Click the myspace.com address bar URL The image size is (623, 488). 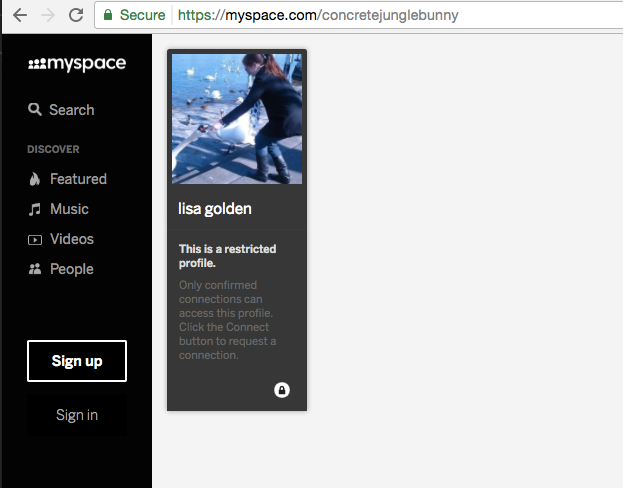pyautogui.click(x=318, y=15)
